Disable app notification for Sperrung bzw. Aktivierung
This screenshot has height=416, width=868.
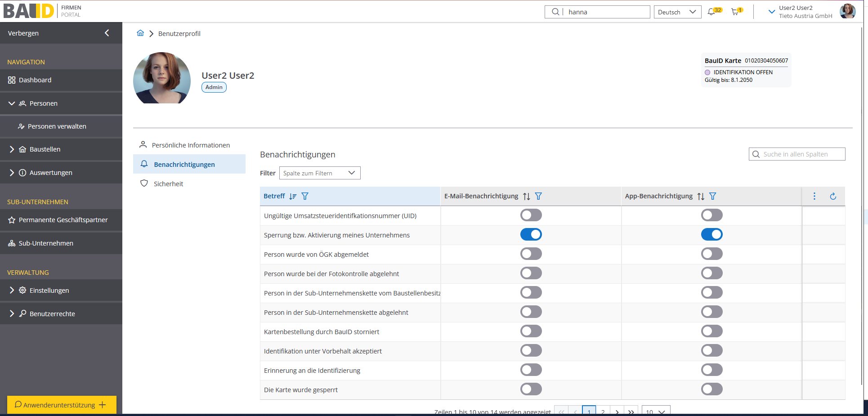712,234
